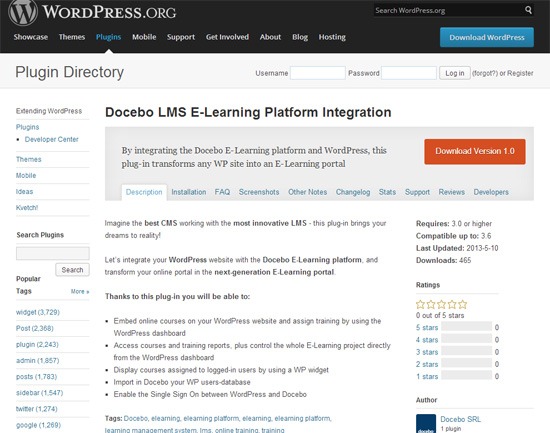This screenshot has height=433, width=550.
Task: Open the About menu item
Action: click(270, 37)
